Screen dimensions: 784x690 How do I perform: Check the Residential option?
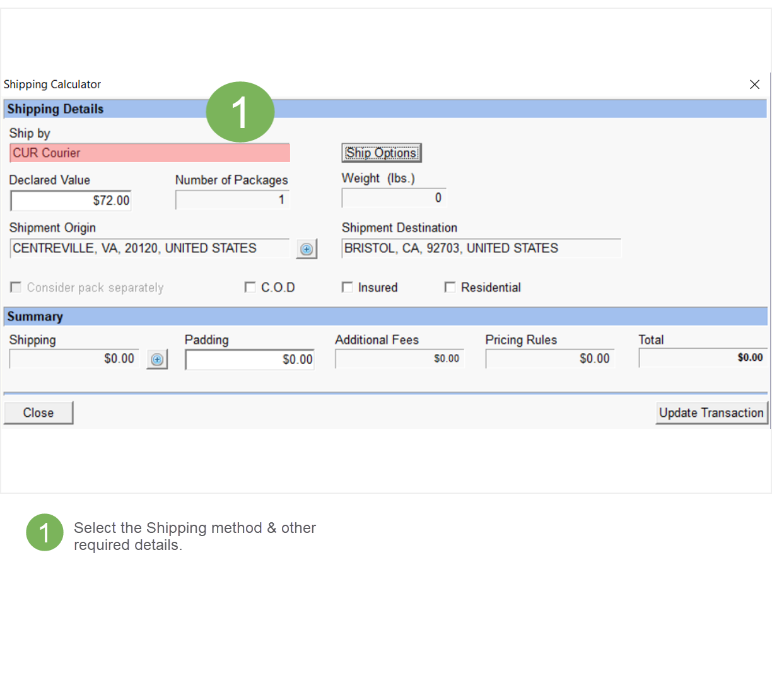click(450, 288)
